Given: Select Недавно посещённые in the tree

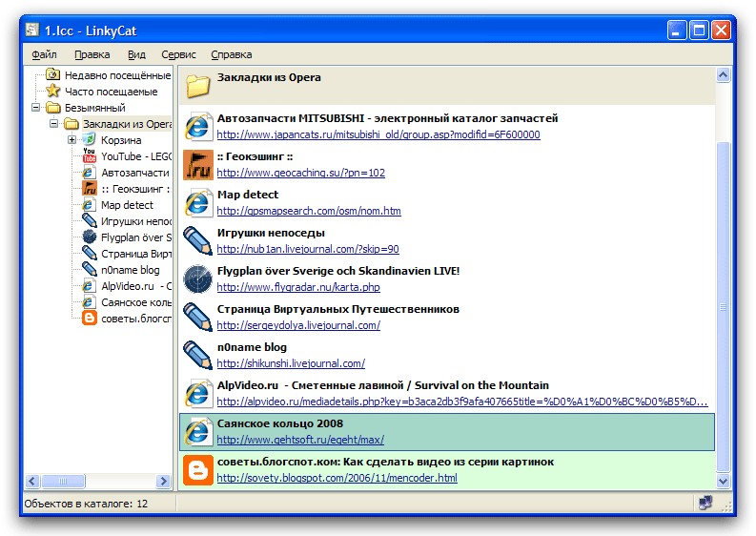Looking at the screenshot, I should click(x=117, y=75).
